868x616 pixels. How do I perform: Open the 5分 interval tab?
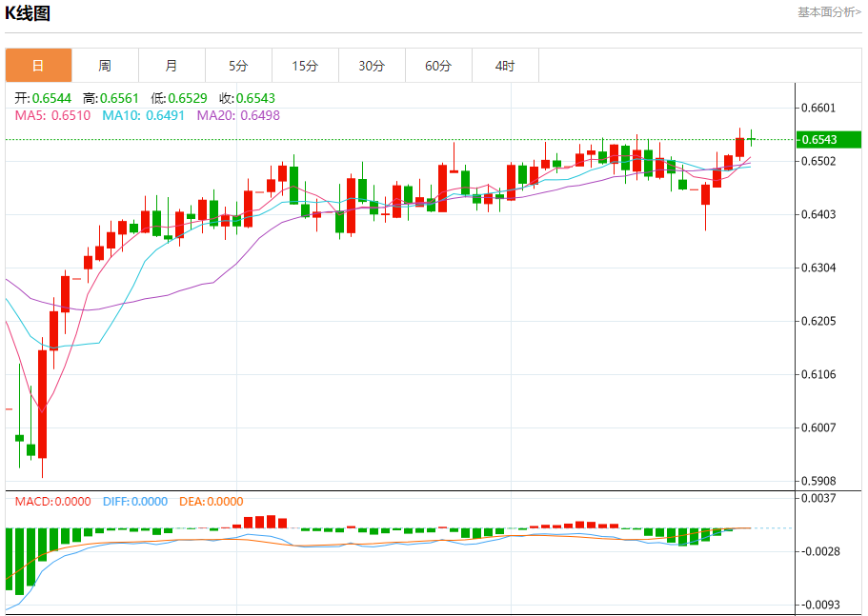238,66
